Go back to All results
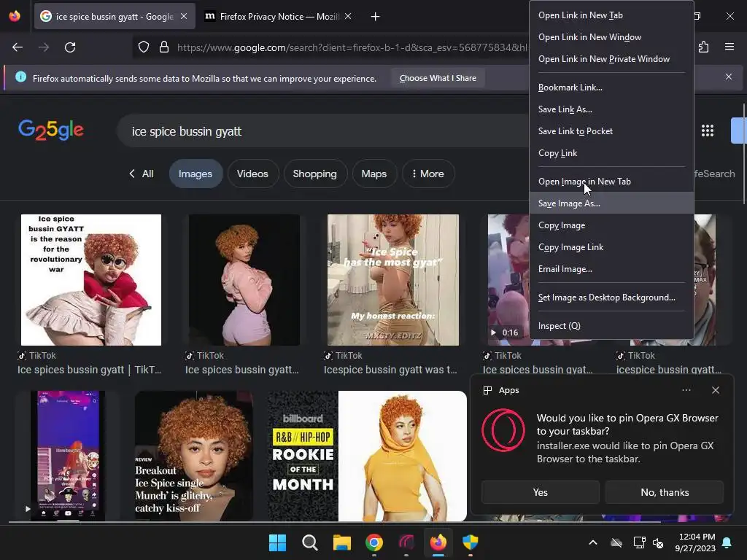747x560 pixels. (x=142, y=174)
